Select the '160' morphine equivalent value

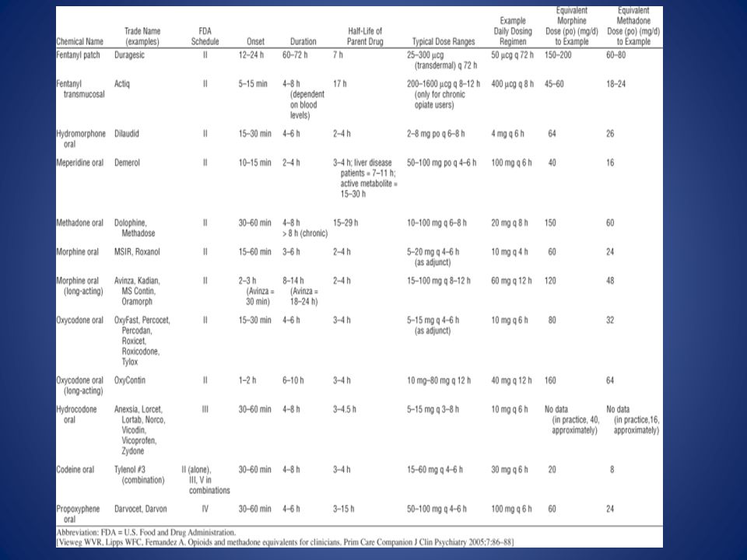coord(551,380)
